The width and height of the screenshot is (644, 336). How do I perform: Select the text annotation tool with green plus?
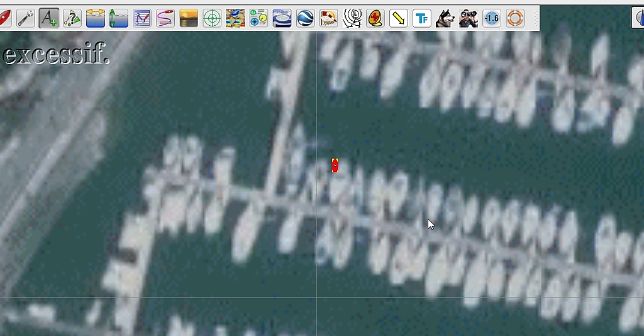pos(49,18)
